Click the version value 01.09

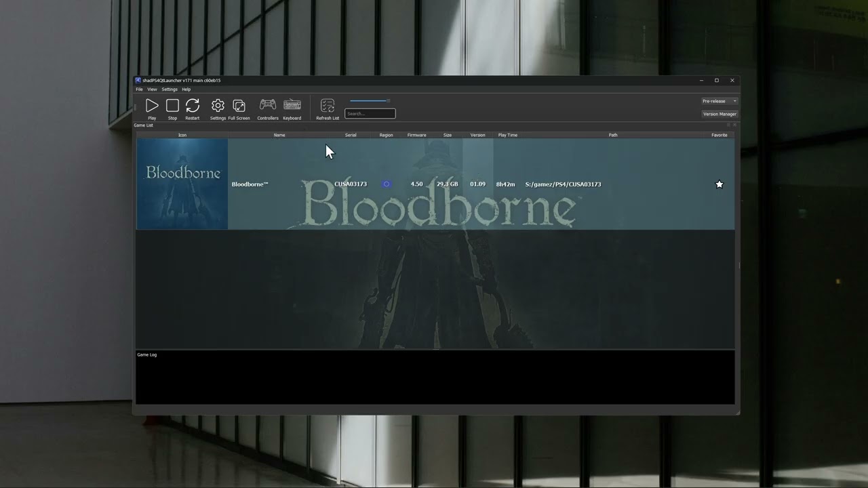[x=478, y=184]
